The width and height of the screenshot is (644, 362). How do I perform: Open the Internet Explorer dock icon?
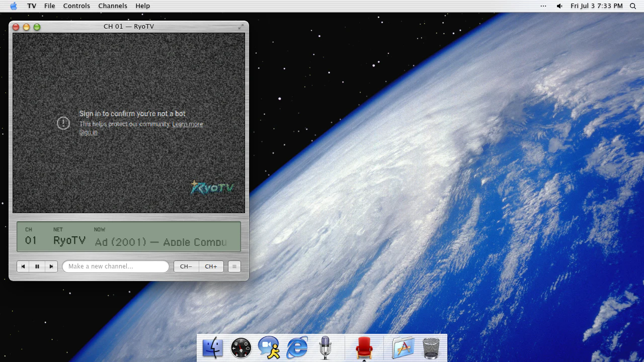(297, 347)
